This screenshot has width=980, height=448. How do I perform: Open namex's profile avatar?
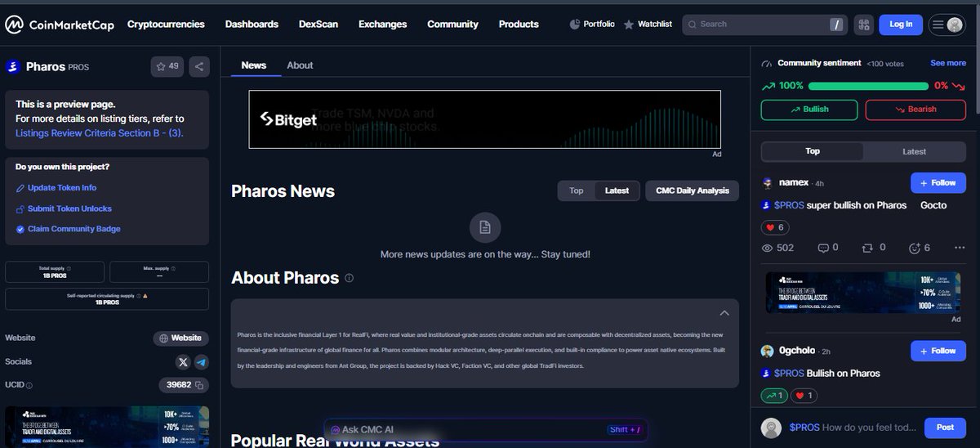[768, 182]
